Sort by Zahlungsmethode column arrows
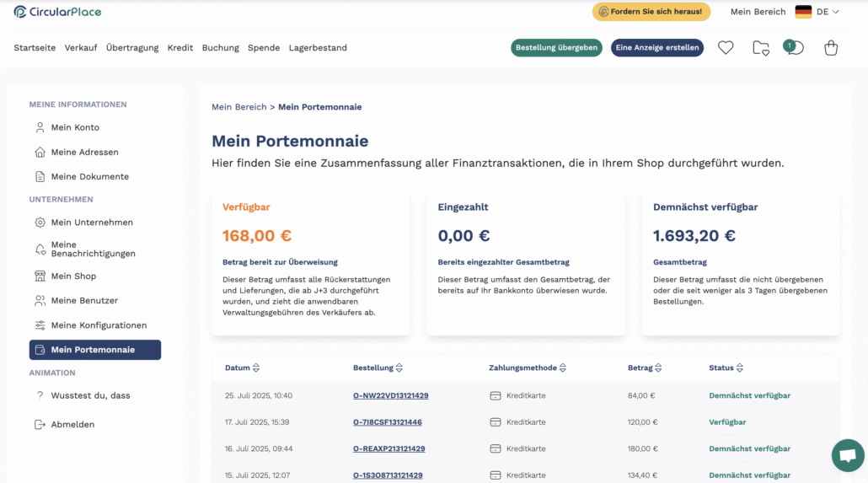The height and width of the screenshot is (483, 868). coord(562,368)
